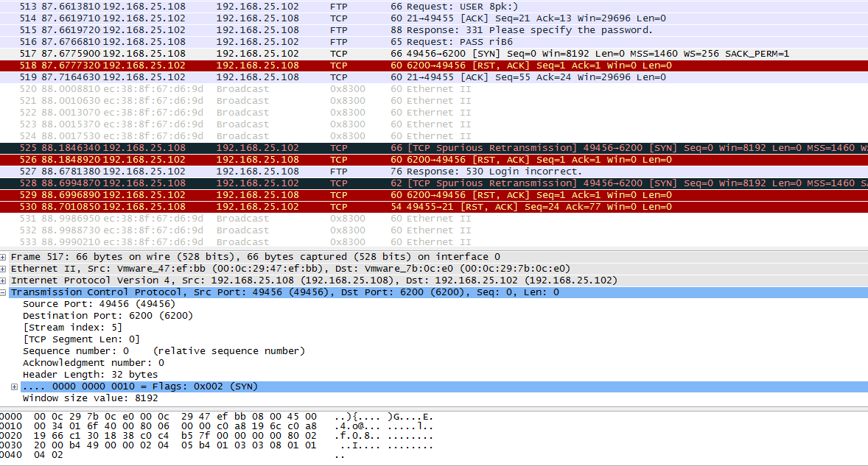Viewport: 868px width, 466px height.
Task: Select the Window size value: 8192 field
Action: pos(90,398)
